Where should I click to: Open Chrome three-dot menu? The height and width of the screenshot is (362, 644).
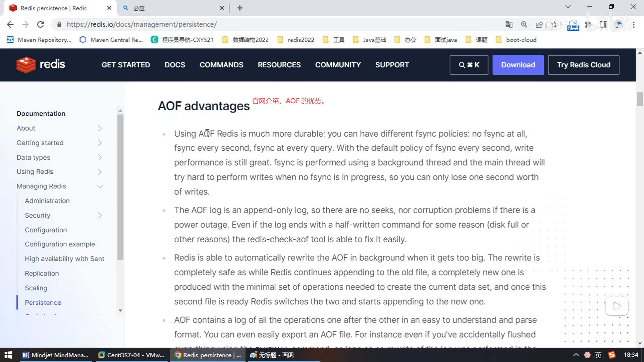634,24
